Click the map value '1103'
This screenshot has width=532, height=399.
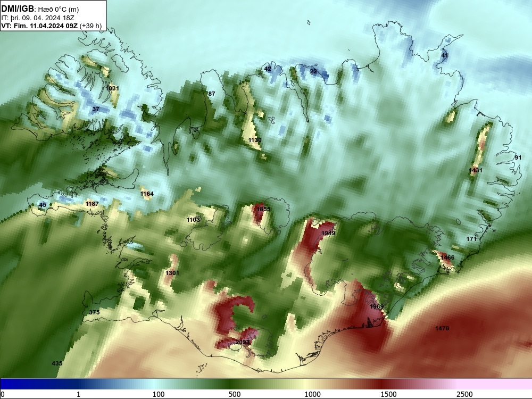193,220
